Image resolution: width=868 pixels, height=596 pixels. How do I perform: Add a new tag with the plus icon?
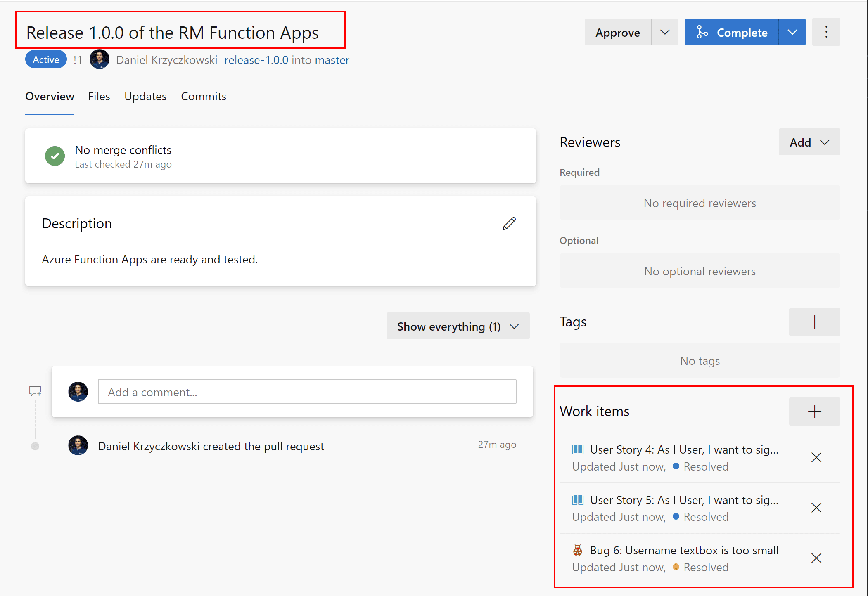(x=814, y=322)
